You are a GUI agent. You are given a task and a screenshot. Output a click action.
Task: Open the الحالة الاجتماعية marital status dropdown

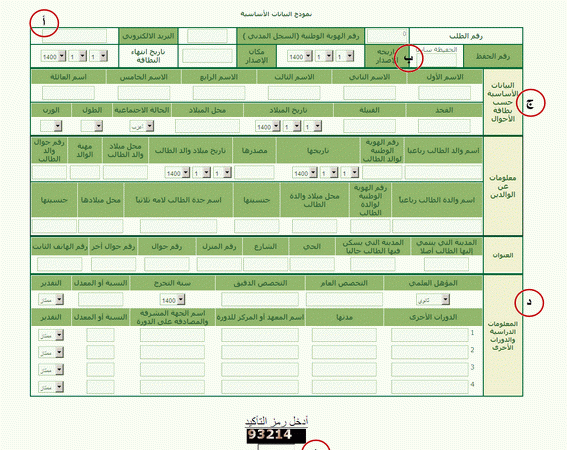141,126
